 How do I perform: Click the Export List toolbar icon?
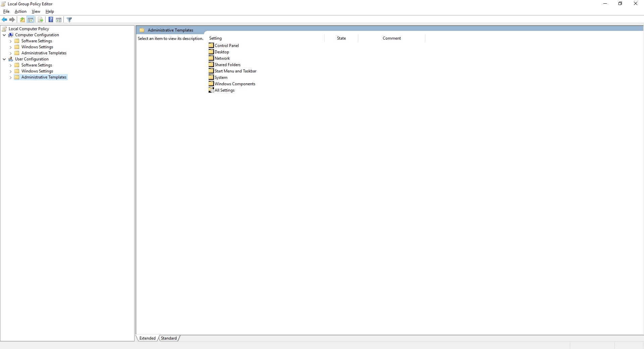click(41, 20)
